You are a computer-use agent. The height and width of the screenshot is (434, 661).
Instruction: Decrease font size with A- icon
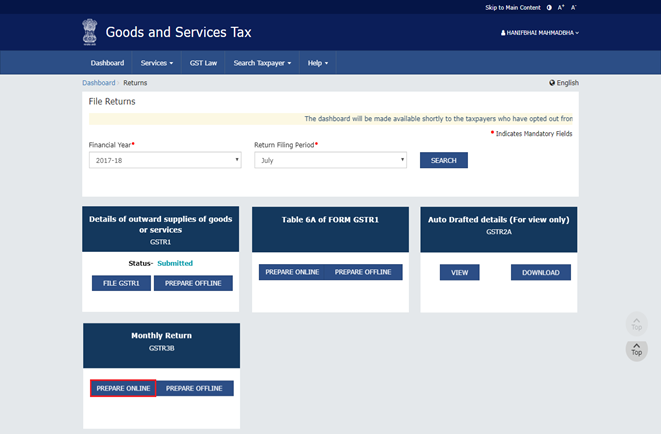(574, 8)
